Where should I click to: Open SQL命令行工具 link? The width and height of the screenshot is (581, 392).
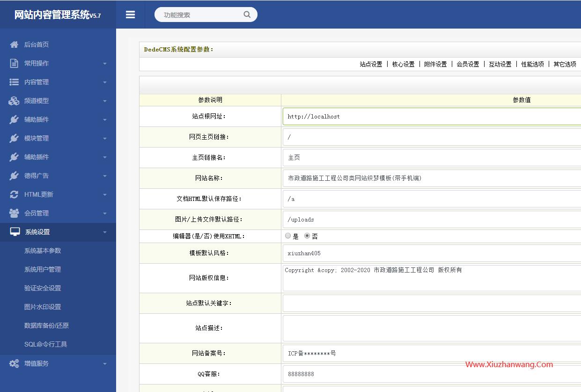tap(45, 344)
